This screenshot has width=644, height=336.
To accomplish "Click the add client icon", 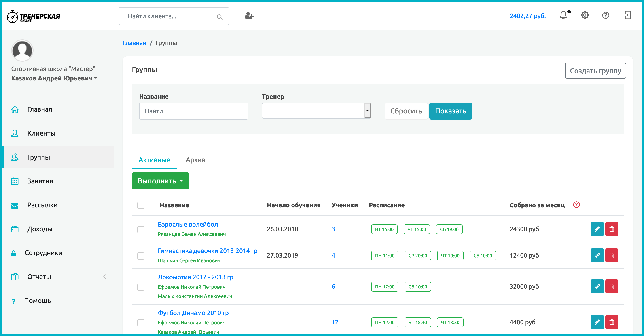I will pyautogui.click(x=249, y=16).
